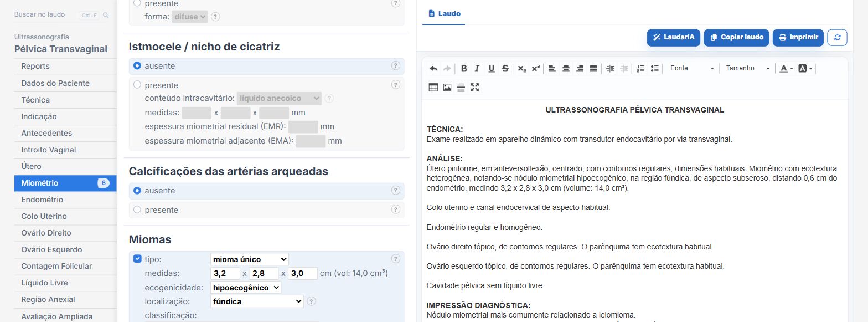Open the hipoecogênico ecogenicidade dropdown
This screenshot has height=322, width=868.
[246, 288]
